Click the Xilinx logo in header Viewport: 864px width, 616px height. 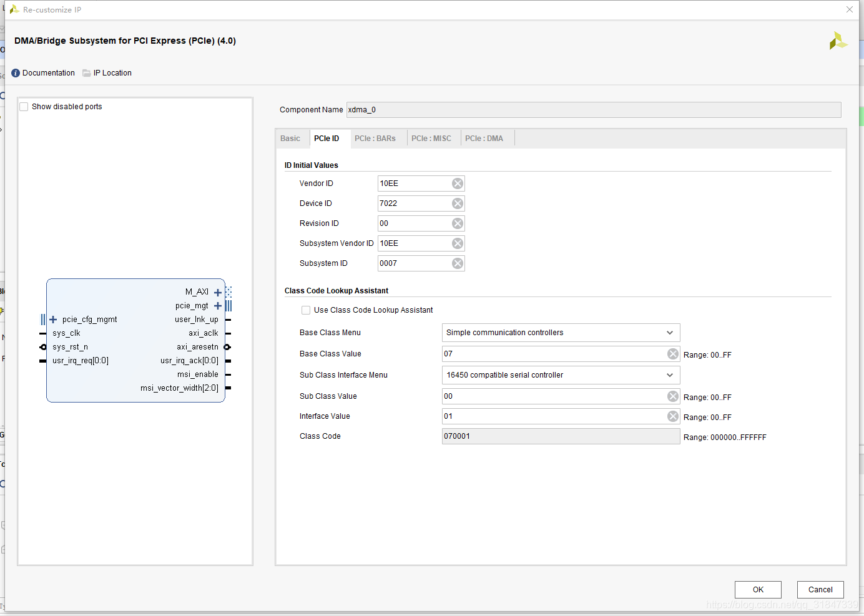[838, 41]
